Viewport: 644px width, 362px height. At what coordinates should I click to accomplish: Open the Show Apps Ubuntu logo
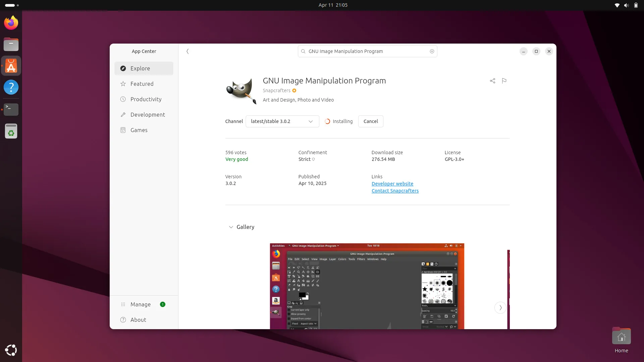click(11, 350)
